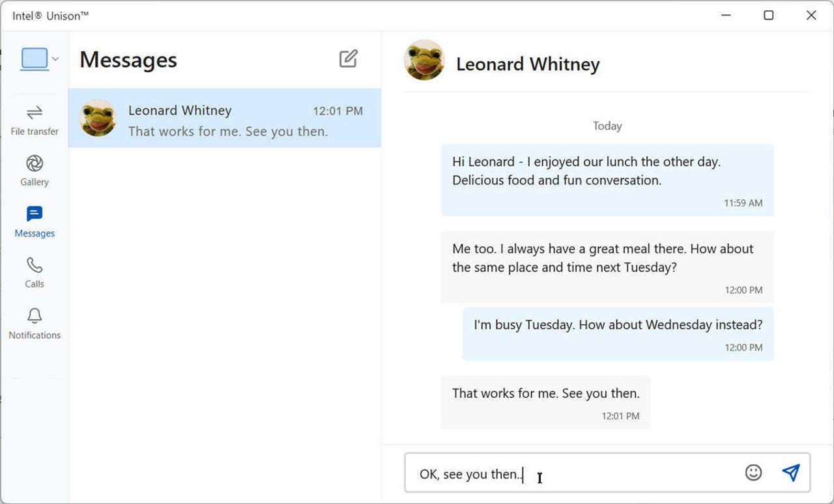
Task: Select Leonard Whitney conversation in list
Action: [x=225, y=118]
